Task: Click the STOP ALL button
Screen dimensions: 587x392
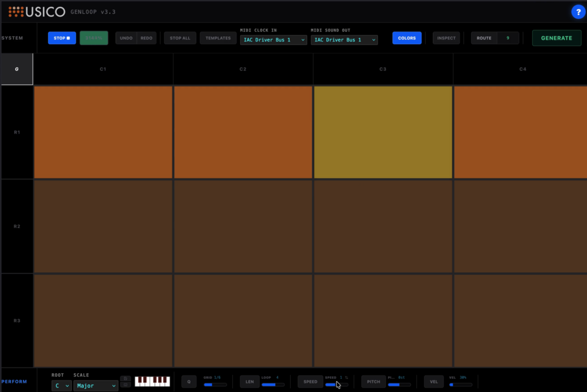Action: [180, 38]
